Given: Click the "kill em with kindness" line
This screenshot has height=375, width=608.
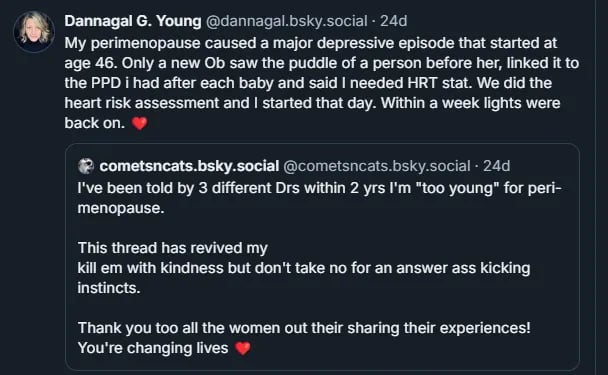Looking at the screenshot, I should 304,268.
